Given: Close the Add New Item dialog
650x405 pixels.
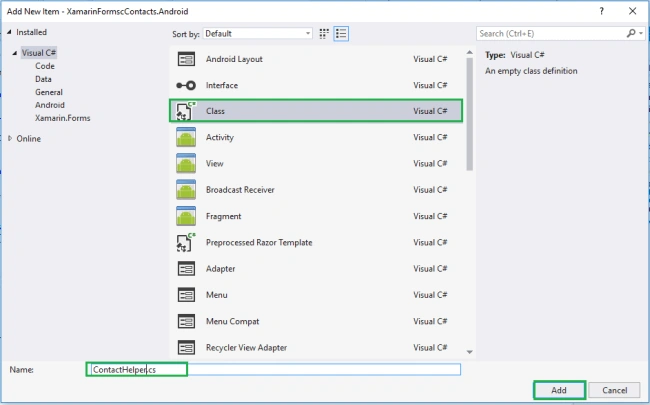Looking at the screenshot, I should coord(633,11).
